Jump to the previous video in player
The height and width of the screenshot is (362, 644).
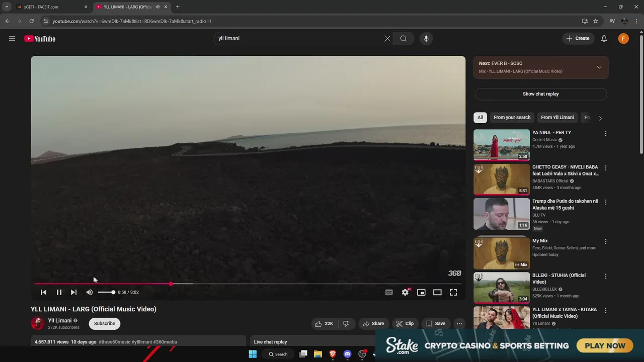click(x=44, y=292)
